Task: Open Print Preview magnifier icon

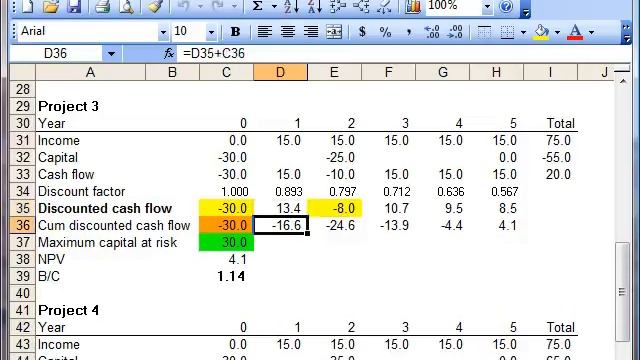Action: pos(126,6)
